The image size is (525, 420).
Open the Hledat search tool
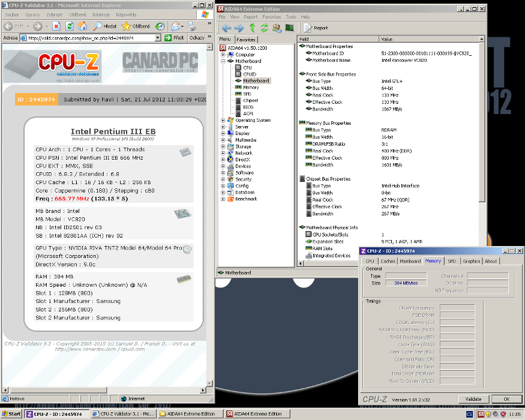tap(105, 26)
